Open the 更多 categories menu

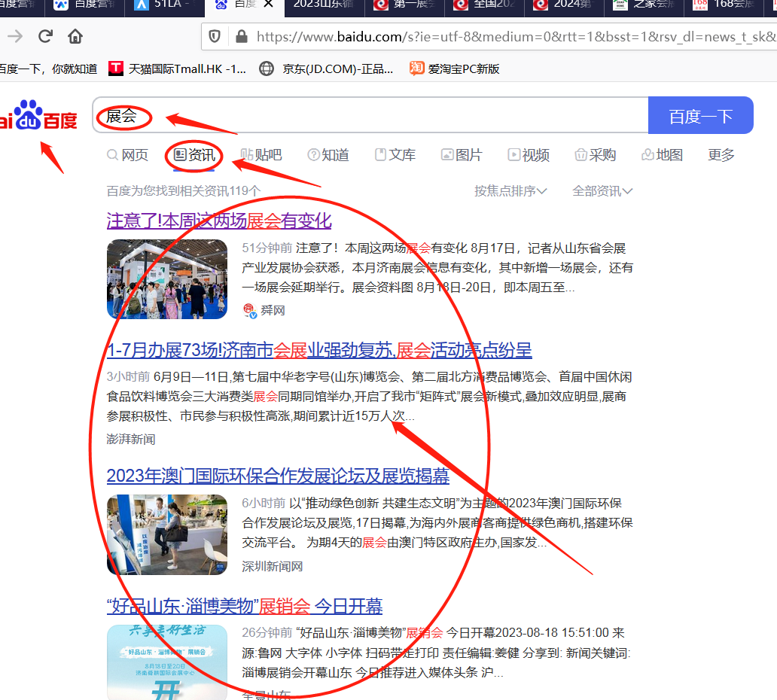(x=721, y=155)
